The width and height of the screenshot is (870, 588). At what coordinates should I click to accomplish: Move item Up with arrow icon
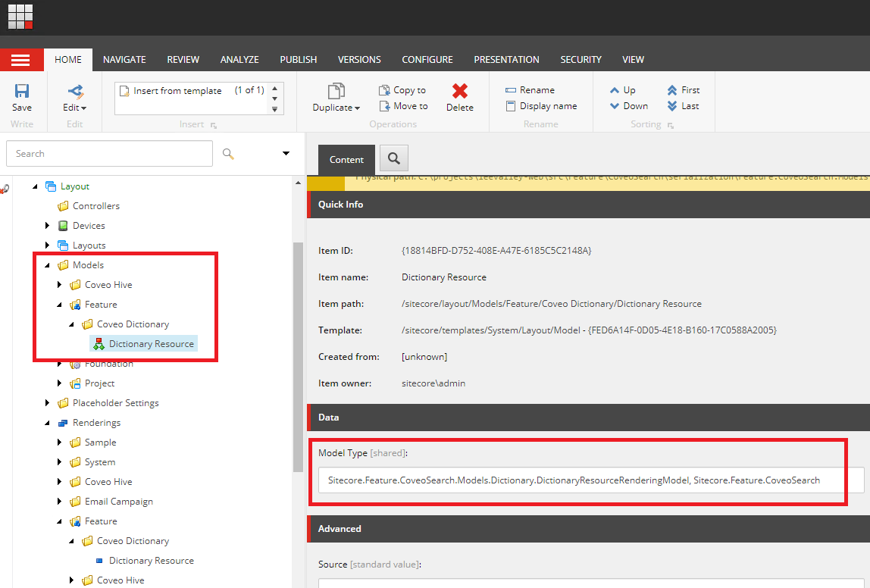click(614, 90)
